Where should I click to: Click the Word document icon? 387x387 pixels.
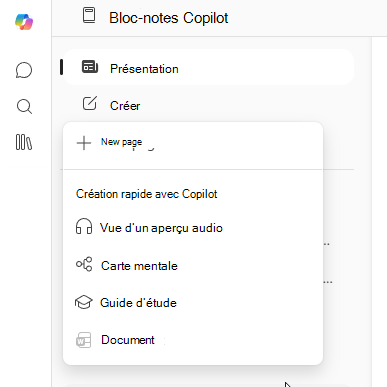pos(83,340)
